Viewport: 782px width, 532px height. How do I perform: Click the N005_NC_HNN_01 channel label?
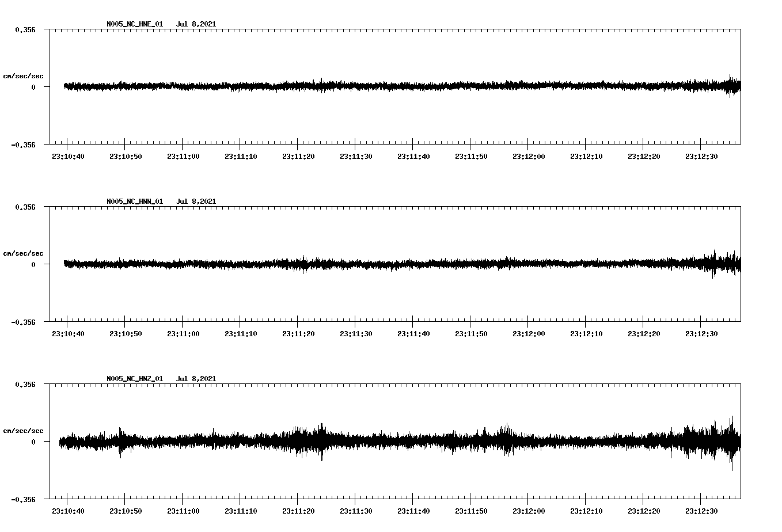pos(134,202)
